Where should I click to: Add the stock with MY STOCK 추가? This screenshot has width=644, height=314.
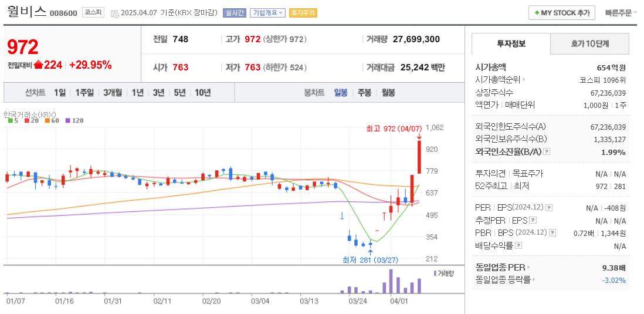click(561, 13)
